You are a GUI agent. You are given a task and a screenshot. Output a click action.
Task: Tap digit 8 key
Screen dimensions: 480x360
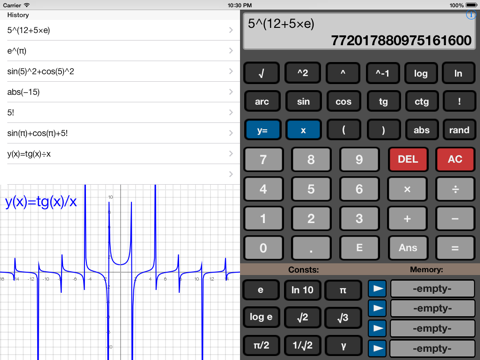(311, 159)
